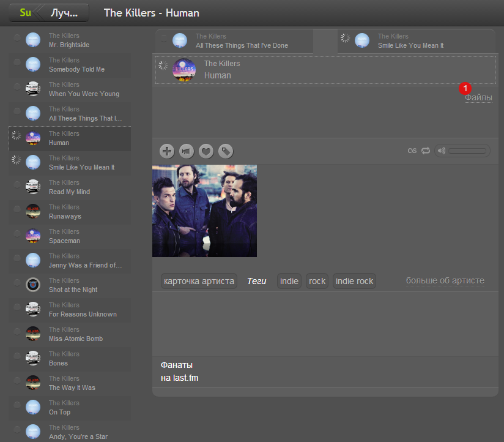Click Фанаты на last.fm heading
The image size is (504, 442).
pos(179,372)
